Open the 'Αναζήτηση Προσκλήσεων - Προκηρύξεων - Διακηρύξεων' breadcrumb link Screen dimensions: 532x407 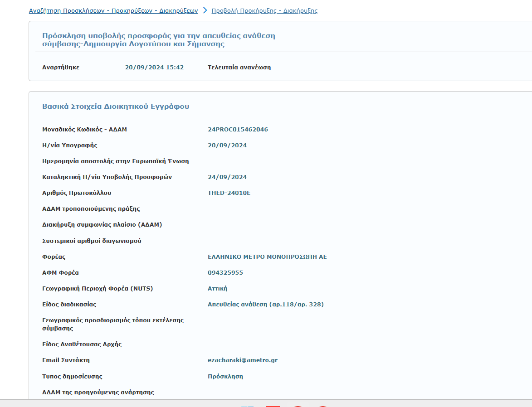113,10
